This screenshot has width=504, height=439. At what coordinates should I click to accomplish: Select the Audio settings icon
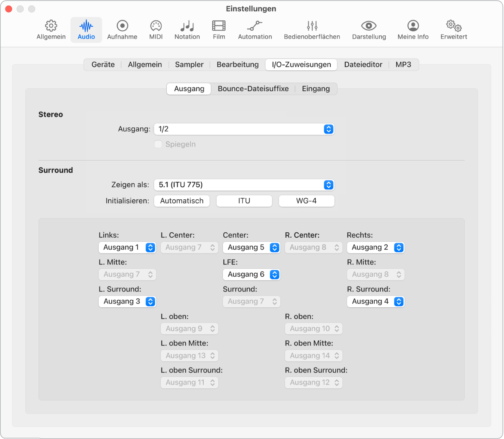86,30
